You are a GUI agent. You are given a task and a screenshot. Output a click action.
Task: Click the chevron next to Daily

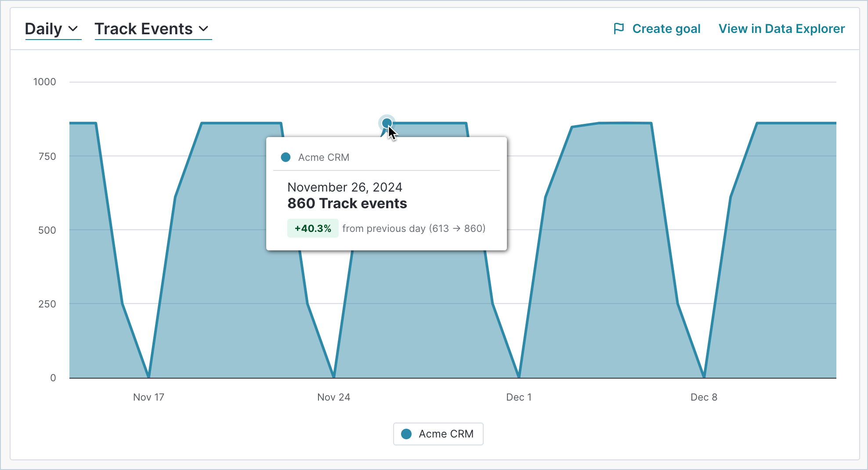pos(73,29)
